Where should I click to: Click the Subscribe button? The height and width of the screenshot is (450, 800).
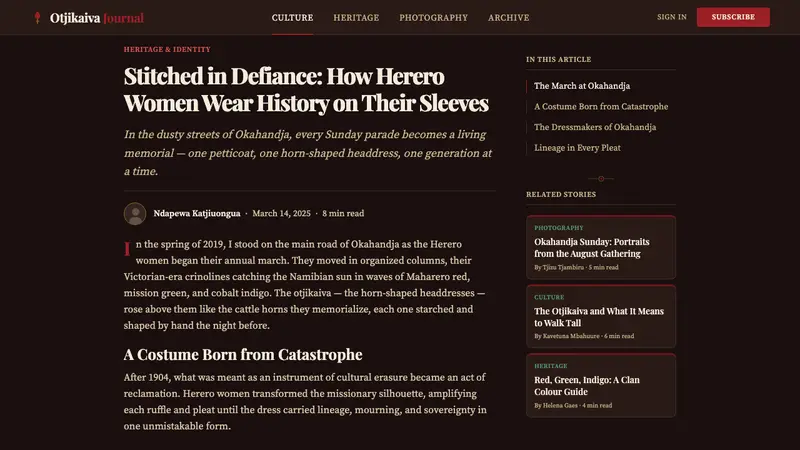click(733, 17)
